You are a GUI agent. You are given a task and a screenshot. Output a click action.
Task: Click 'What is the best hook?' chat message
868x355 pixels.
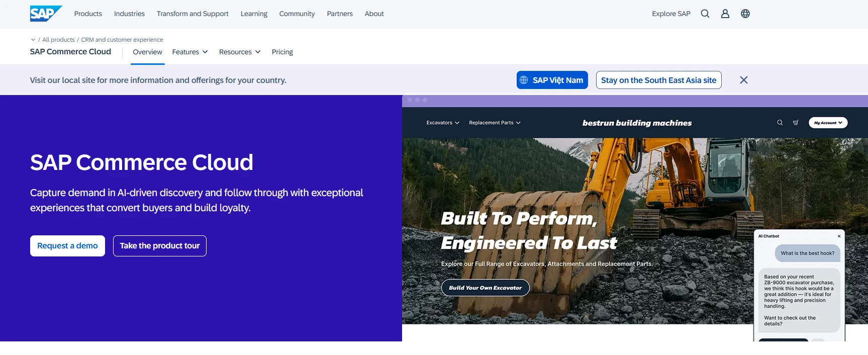[808, 253]
